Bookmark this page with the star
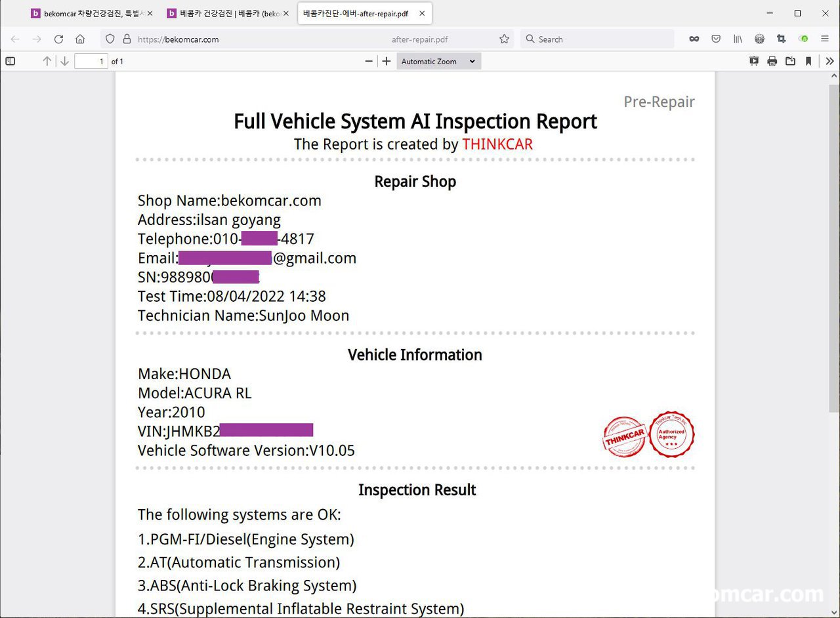Image resolution: width=840 pixels, height=618 pixels. 504,39
